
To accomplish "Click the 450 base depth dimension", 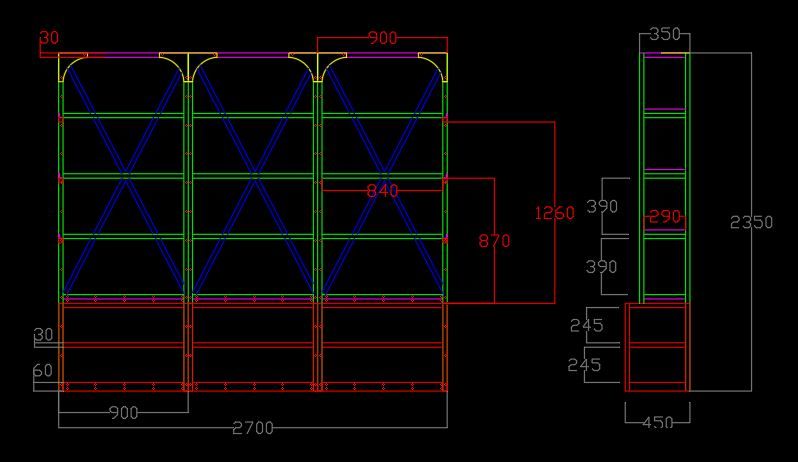I will tap(658, 422).
